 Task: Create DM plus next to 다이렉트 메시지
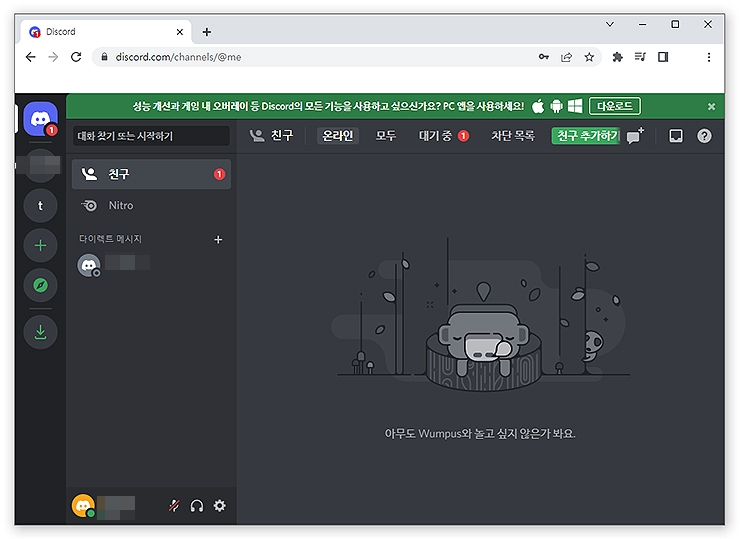click(x=218, y=240)
